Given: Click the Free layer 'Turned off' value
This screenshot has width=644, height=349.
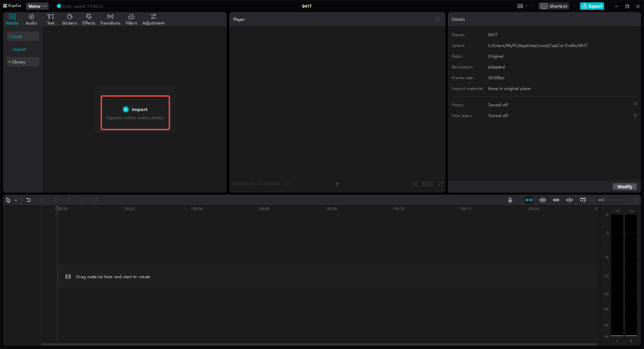Looking at the screenshot, I should pos(498,116).
